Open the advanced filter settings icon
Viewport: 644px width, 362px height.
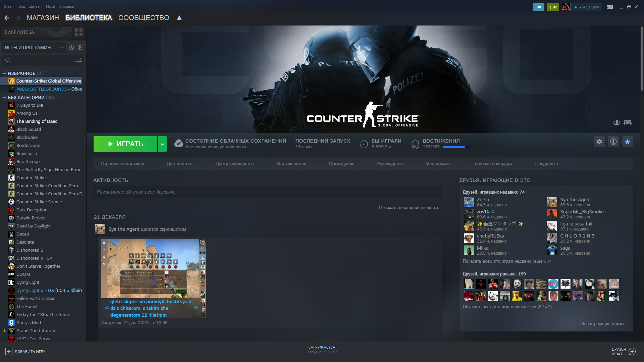(x=79, y=60)
